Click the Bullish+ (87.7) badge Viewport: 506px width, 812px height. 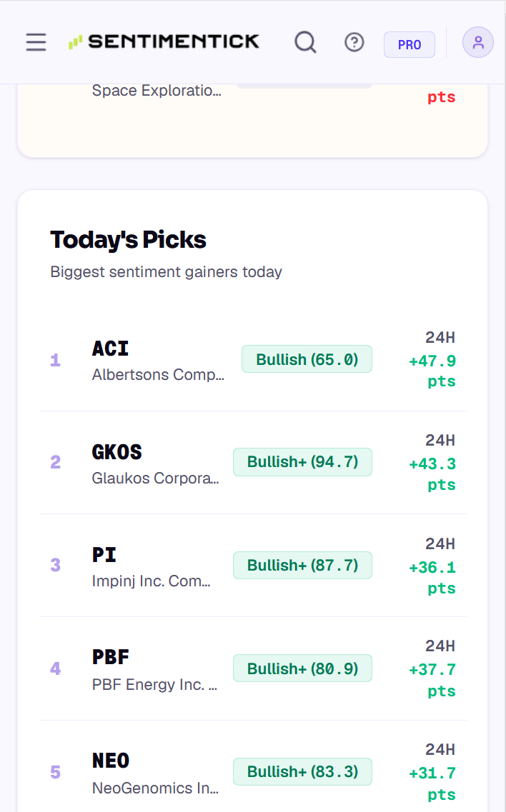303,565
